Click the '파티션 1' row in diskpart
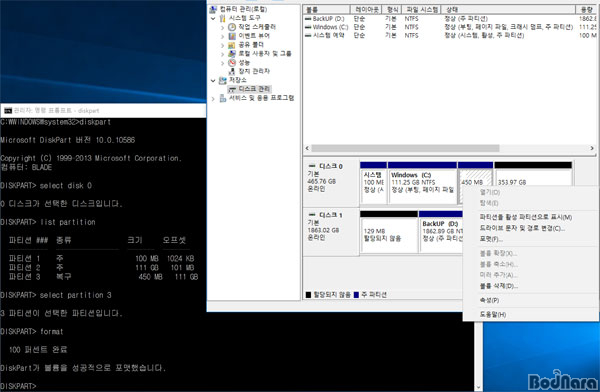Viewport: 600px width, 392px height. pos(101,258)
